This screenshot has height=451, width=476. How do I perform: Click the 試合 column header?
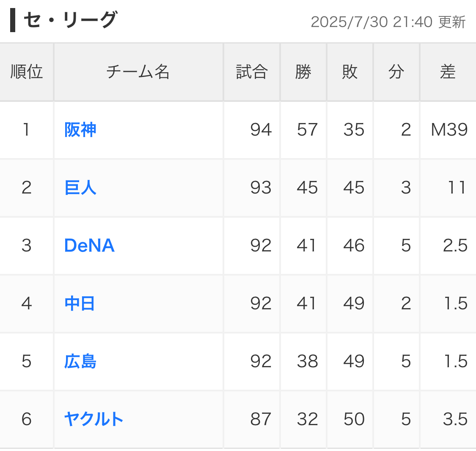[252, 72]
